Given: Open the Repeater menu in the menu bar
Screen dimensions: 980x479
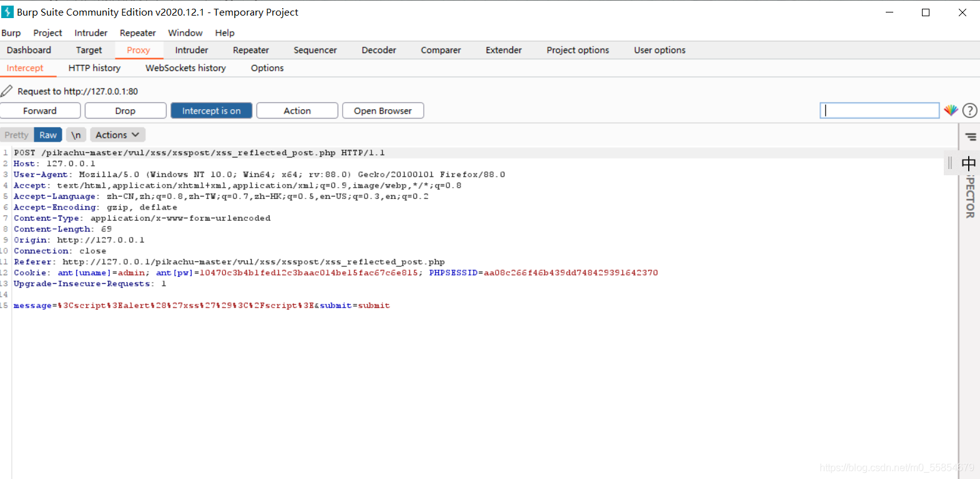Looking at the screenshot, I should (138, 32).
